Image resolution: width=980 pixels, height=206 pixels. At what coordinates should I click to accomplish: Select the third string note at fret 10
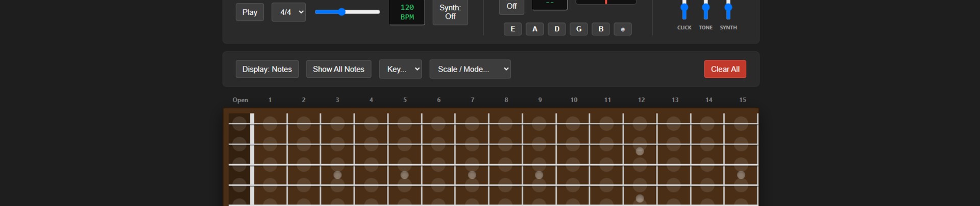[573, 164]
